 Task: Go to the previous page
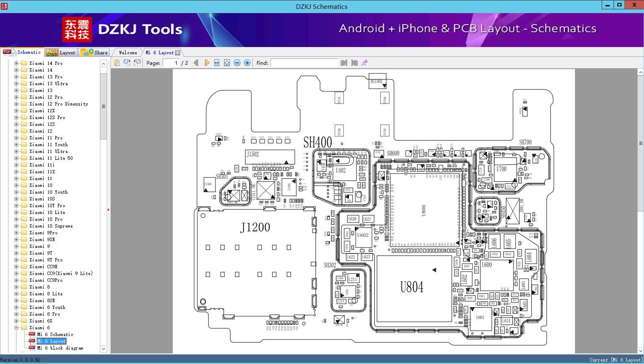pyautogui.click(x=196, y=63)
